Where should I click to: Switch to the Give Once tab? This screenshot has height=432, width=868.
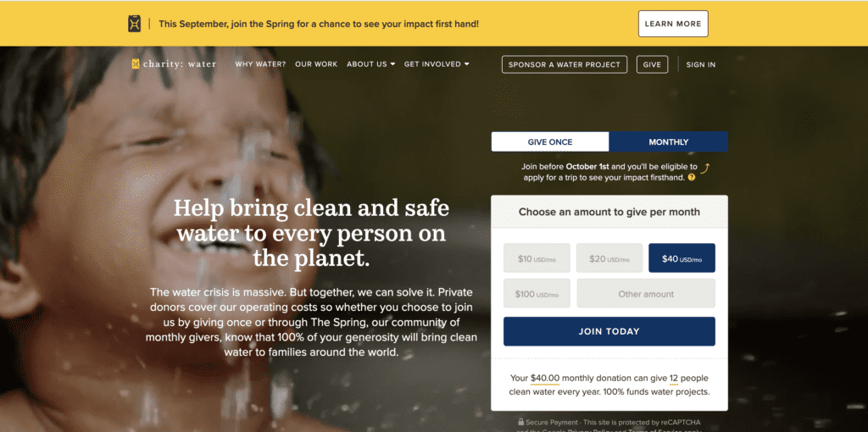tap(549, 142)
